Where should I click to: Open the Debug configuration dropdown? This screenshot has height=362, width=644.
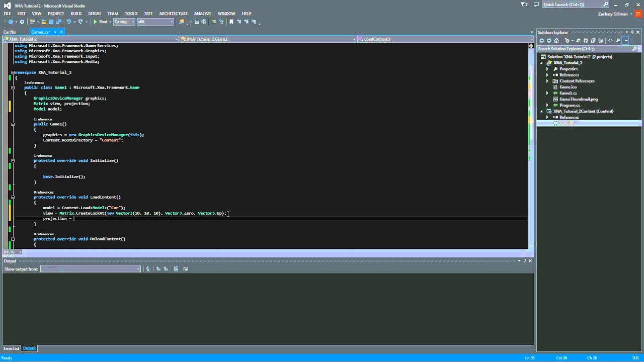(x=124, y=22)
